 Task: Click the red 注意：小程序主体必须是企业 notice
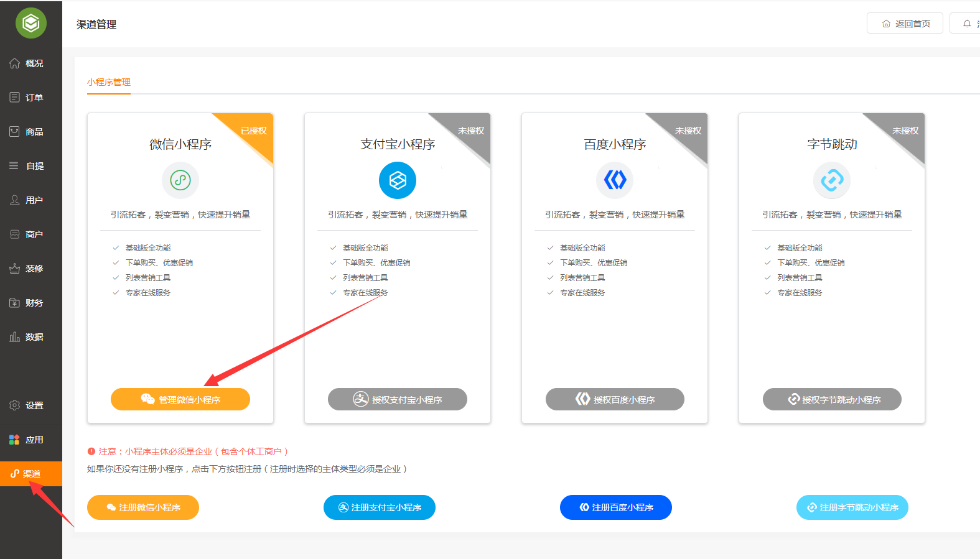click(193, 451)
